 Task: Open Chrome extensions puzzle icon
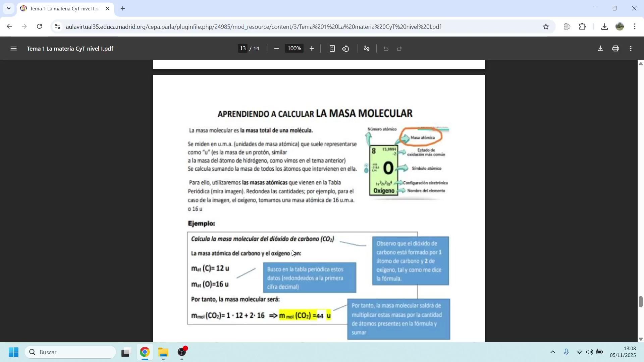(x=583, y=27)
